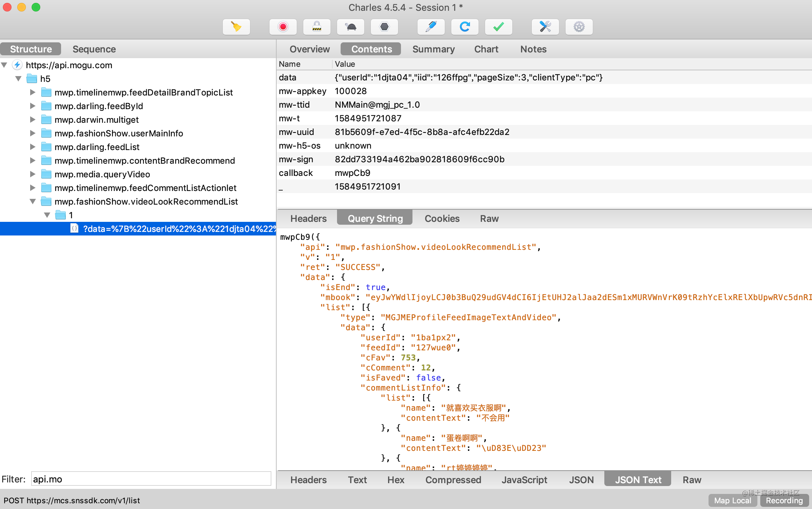Switch response view to Text
Image resolution: width=812 pixels, height=509 pixels.
coord(357,480)
